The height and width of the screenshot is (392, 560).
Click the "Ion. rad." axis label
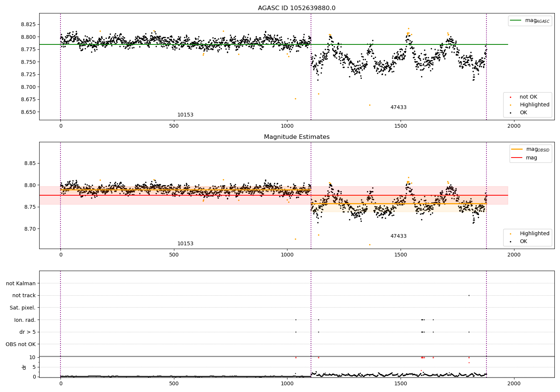pos(25,320)
